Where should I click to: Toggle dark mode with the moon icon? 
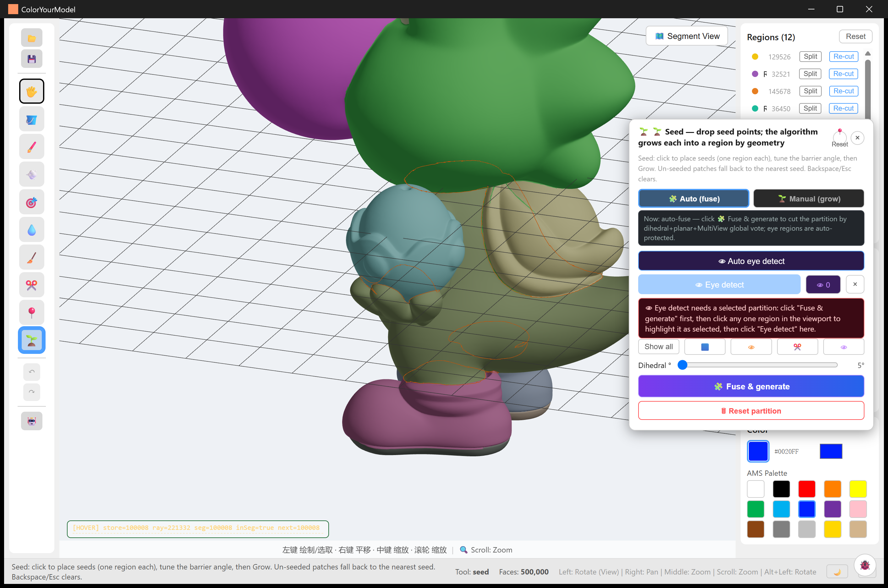click(x=837, y=572)
